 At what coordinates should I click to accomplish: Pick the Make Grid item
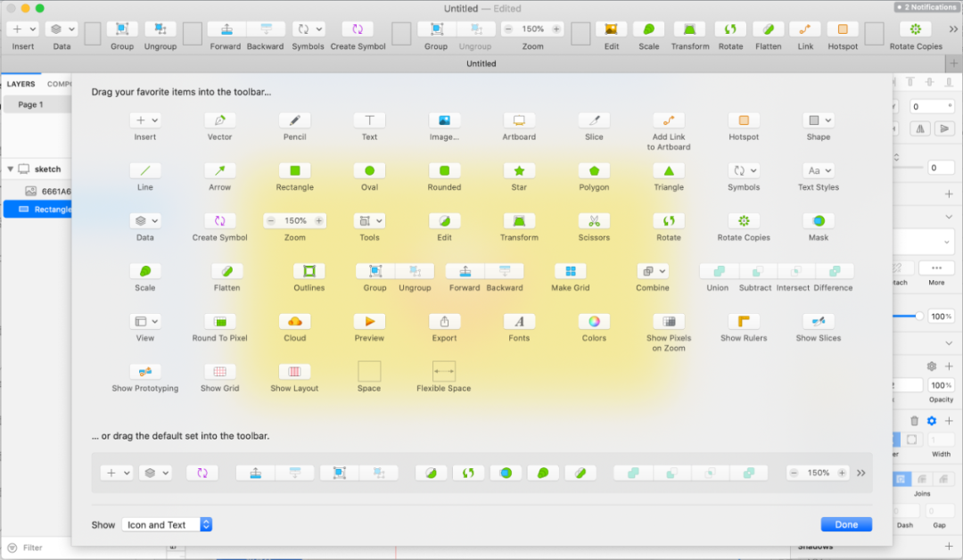pyautogui.click(x=570, y=271)
